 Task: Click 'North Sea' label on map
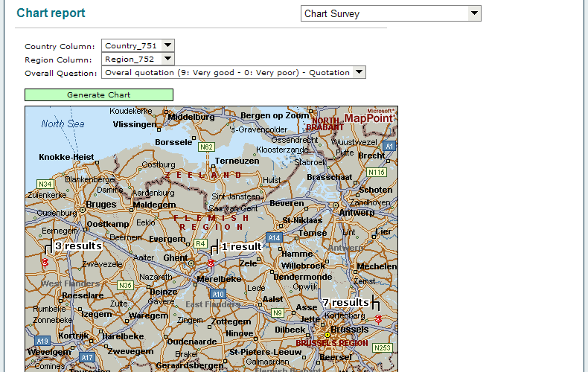tap(63, 124)
